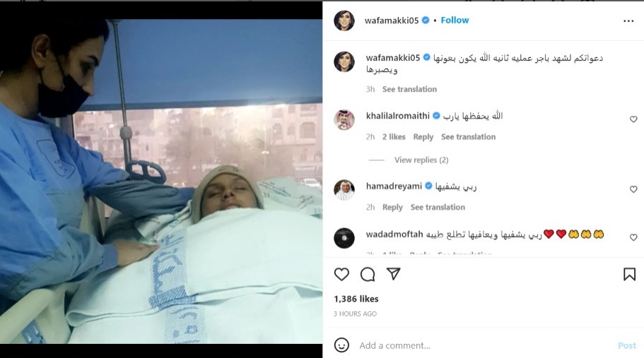
Task: Like hamadreyami's comment
Action: click(x=633, y=189)
